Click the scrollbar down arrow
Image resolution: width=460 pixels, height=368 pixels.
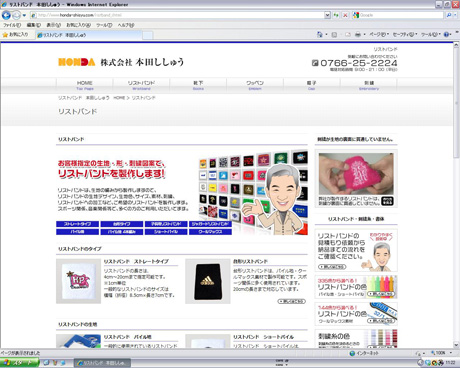point(456,345)
